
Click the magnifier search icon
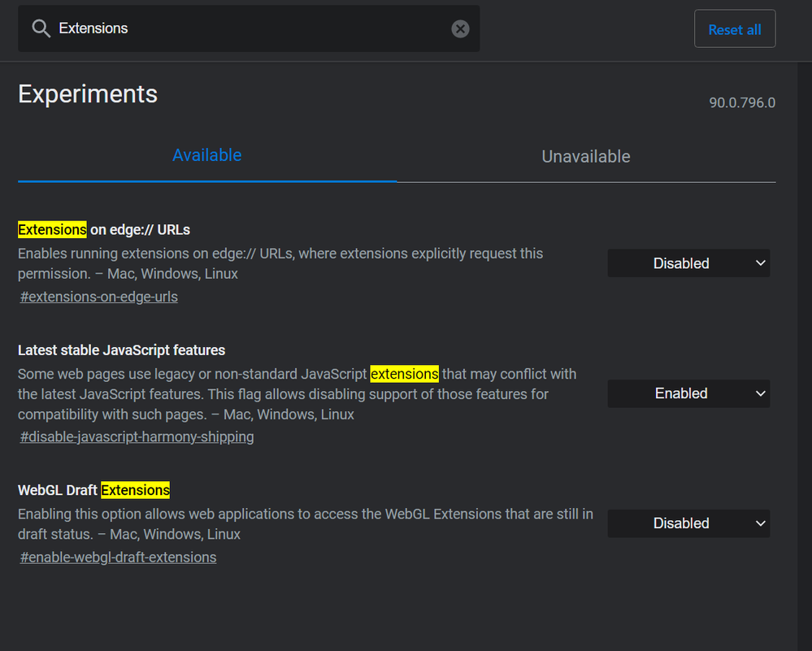tap(41, 29)
